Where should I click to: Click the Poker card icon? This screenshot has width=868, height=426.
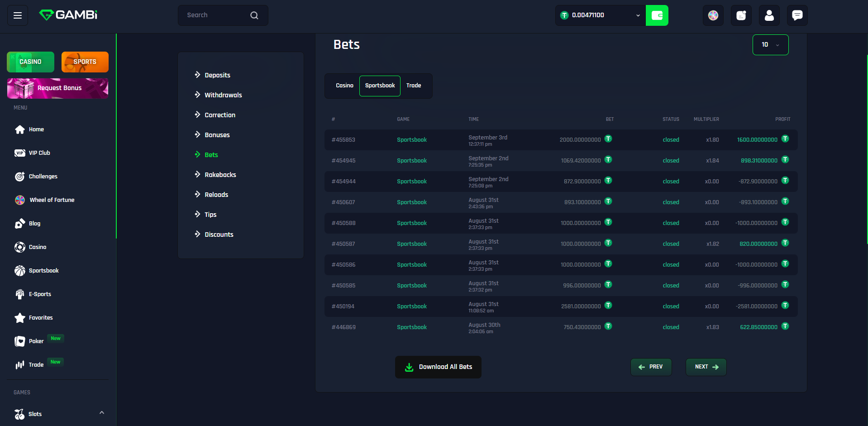[x=20, y=341]
